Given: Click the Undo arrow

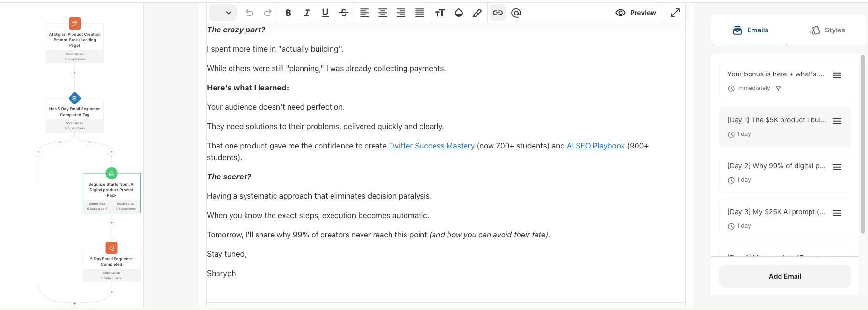Looking at the screenshot, I should point(249,13).
